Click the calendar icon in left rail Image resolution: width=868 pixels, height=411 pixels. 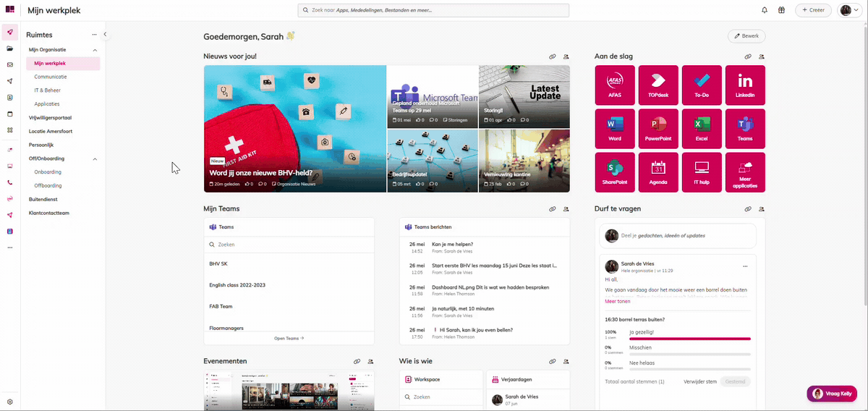tap(10, 114)
